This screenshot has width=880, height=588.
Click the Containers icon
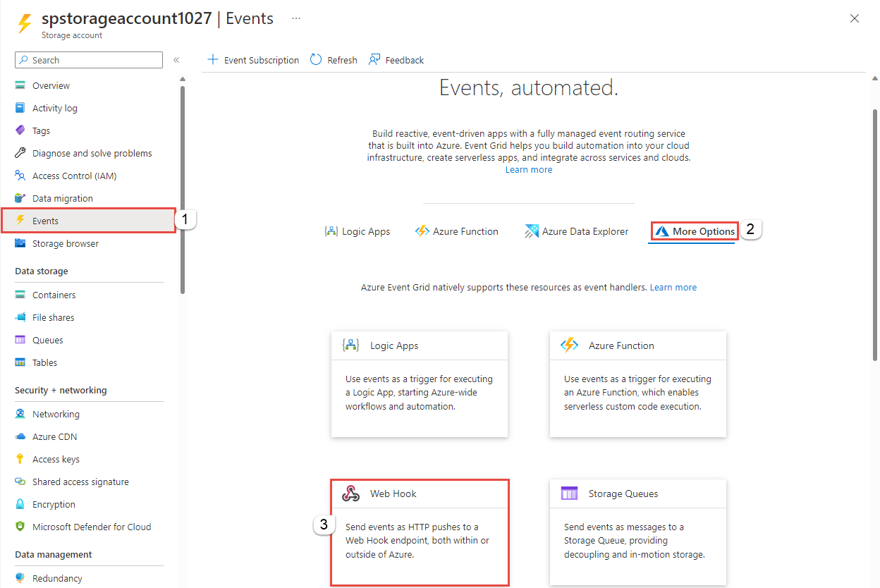(x=20, y=295)
